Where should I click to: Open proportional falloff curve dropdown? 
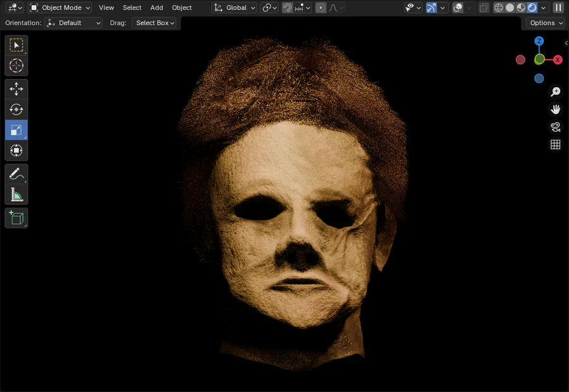tap(336, 8)
